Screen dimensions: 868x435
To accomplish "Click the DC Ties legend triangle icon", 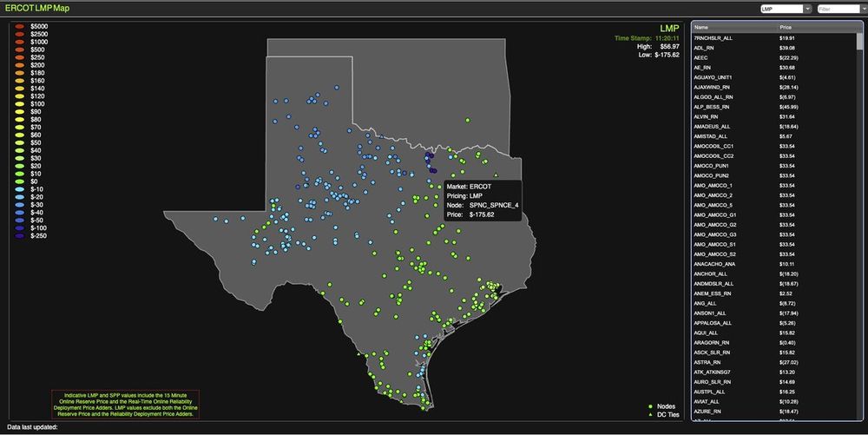I will click(x=650, y=414).
